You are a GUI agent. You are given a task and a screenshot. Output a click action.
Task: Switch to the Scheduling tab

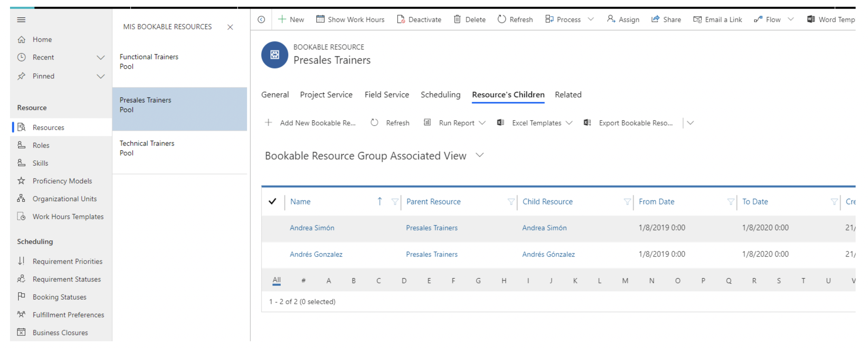[440, 95]
